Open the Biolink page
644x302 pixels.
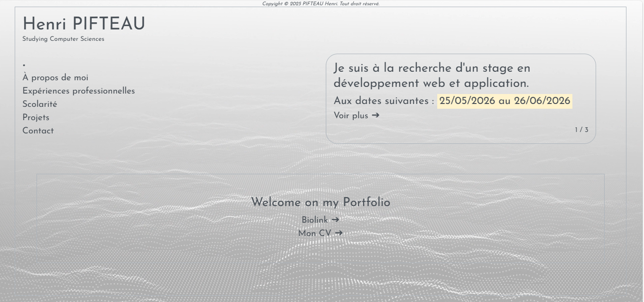315,220
